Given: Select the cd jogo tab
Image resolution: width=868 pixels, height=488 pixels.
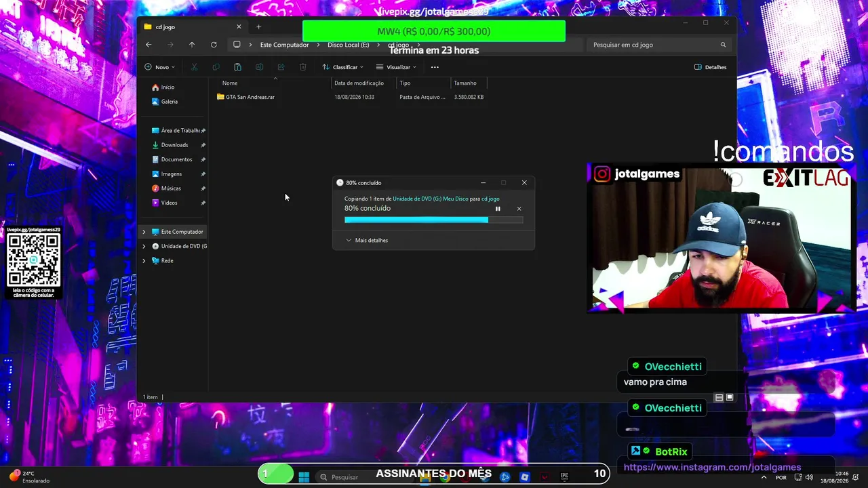Looking at the screenshot, I should click(x=193, y=27).
